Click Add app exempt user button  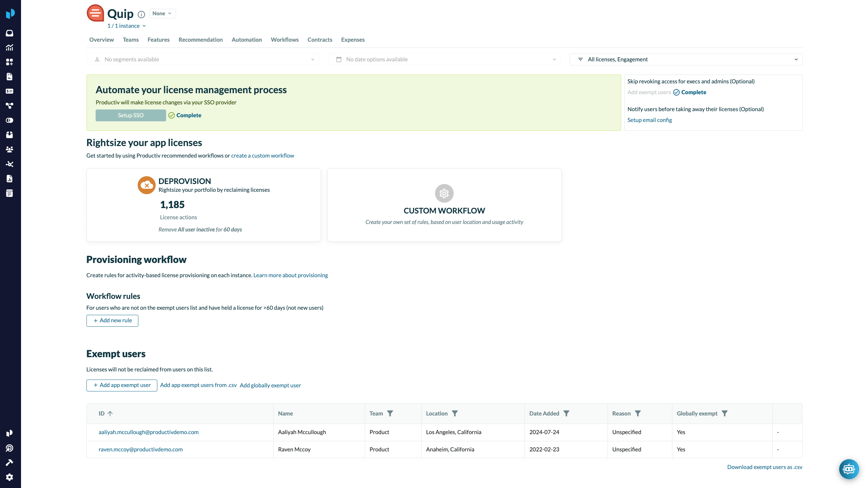coord(122,385)
